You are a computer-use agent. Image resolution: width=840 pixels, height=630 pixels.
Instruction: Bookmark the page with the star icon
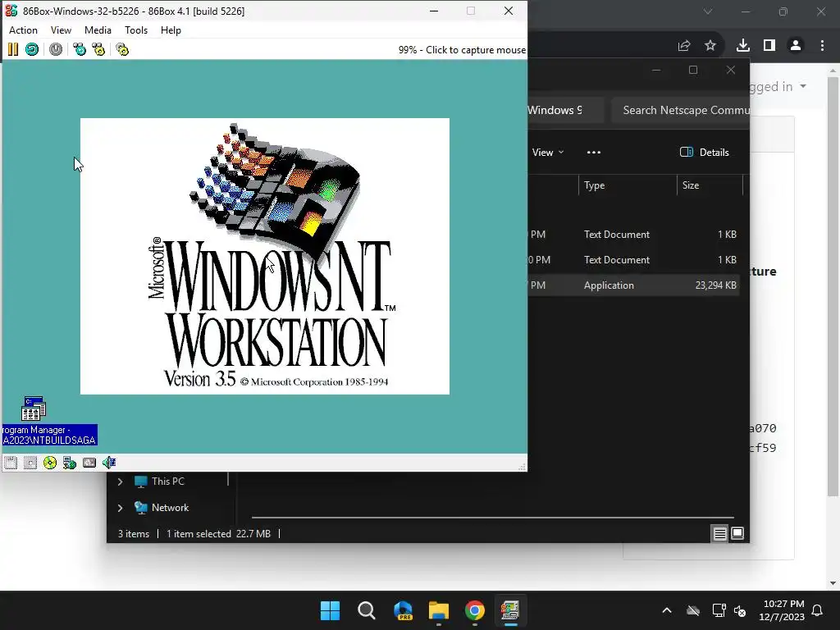pos(710,46)
